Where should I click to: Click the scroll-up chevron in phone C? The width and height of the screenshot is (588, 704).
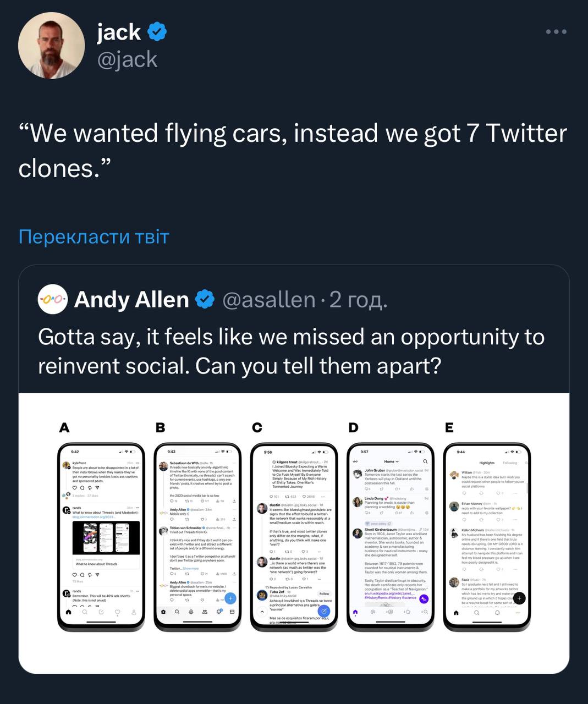(x=262, y=612)
